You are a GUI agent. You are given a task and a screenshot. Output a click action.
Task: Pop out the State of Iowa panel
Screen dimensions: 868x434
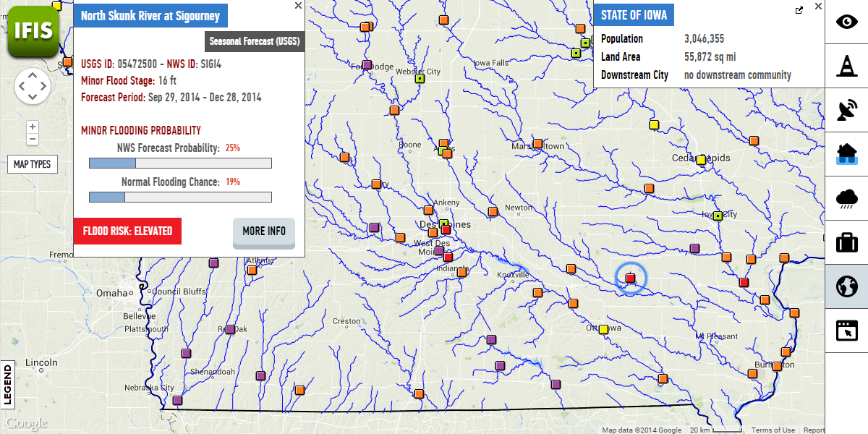[x=799, y=10]
